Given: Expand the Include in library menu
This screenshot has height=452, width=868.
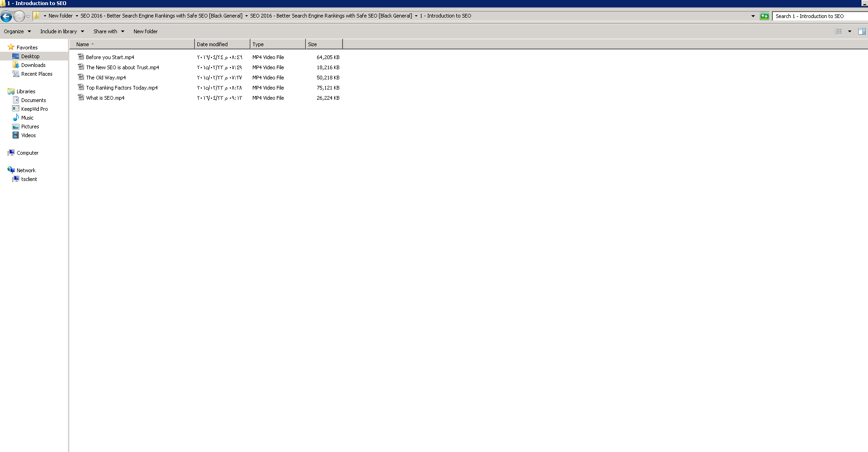Looking at the screenshot, I should click(62, 31).
